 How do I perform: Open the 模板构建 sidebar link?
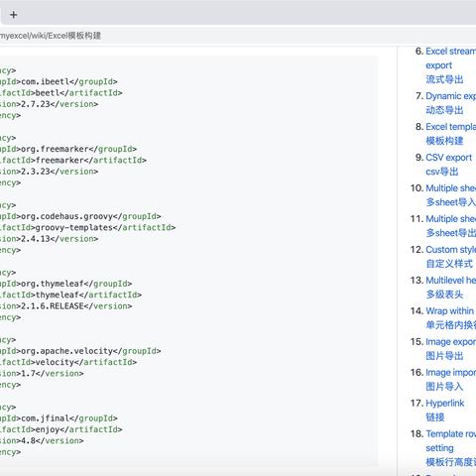[444, 141]
